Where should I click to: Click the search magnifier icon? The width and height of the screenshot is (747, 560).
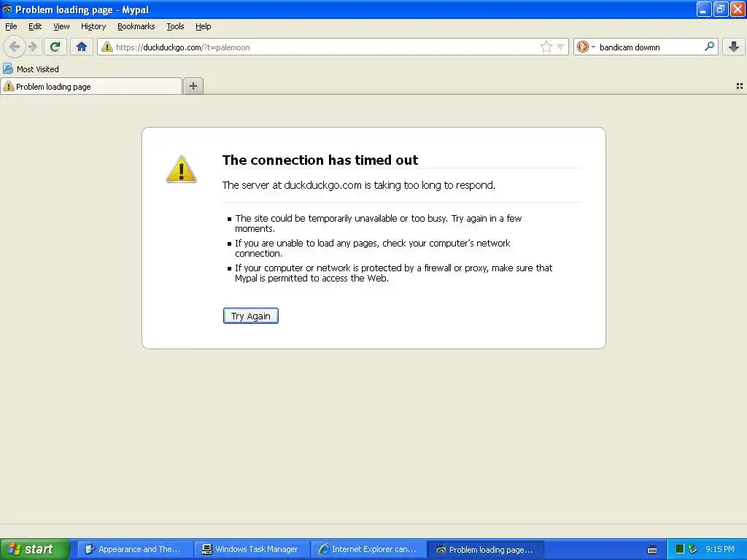(x=709, y=46)
